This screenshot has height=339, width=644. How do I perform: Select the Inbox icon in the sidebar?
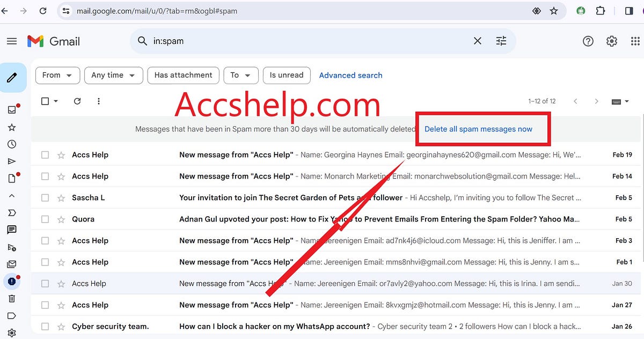(x=13, y=110)
